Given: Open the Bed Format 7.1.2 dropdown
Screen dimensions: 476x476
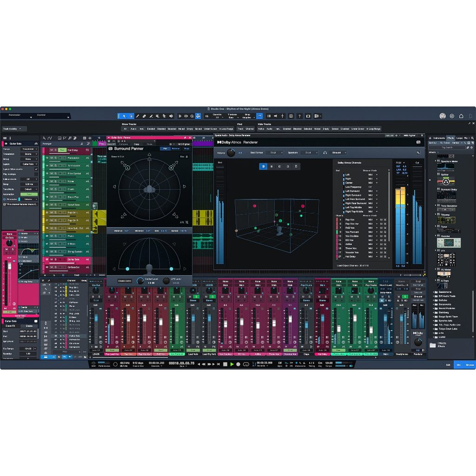Looking at the screenshot, I should [273, 152].
